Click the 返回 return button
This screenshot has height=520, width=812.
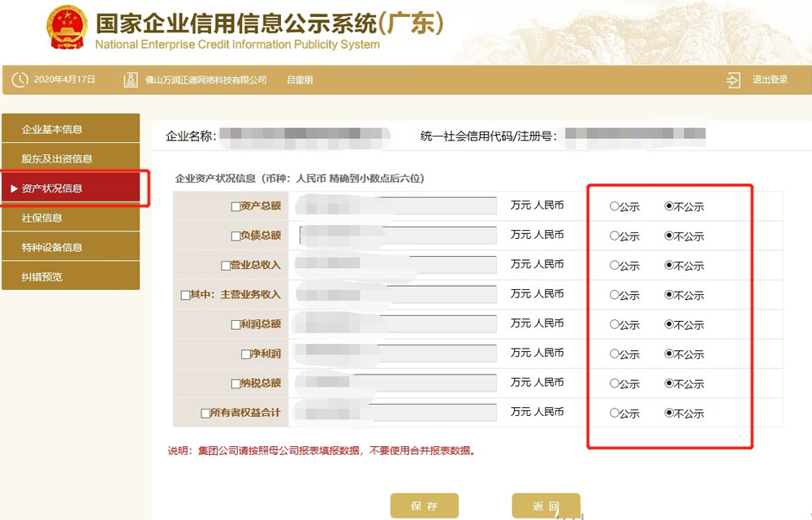(x=546, y=505)
